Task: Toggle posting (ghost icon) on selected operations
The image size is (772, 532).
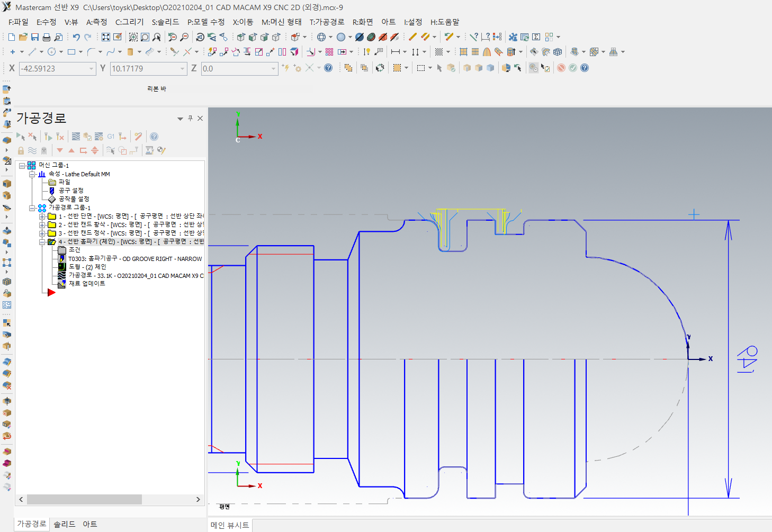Action: pyautogui.click(x=44, y=150)
